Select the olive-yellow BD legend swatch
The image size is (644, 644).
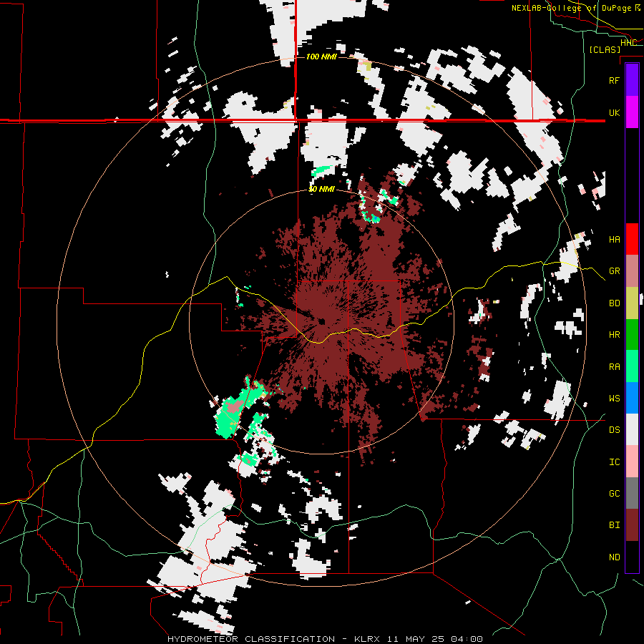[x=632, y=303]
